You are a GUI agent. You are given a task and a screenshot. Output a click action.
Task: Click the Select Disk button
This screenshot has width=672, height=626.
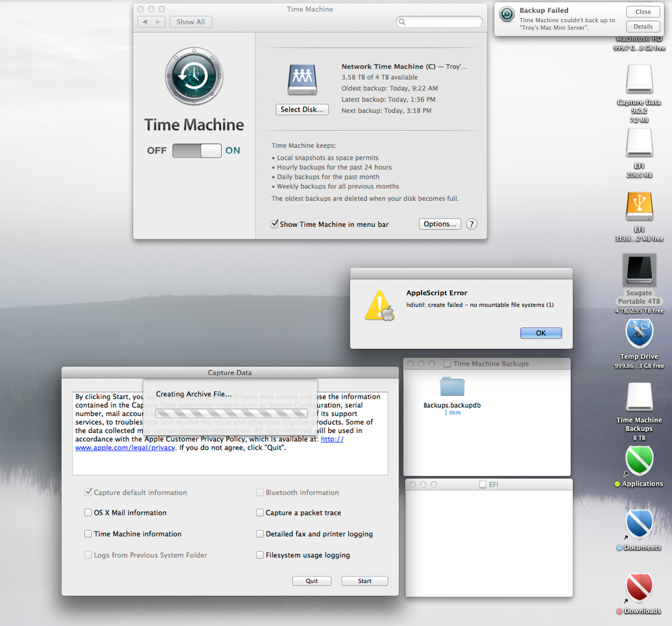(x=301, y=109)
